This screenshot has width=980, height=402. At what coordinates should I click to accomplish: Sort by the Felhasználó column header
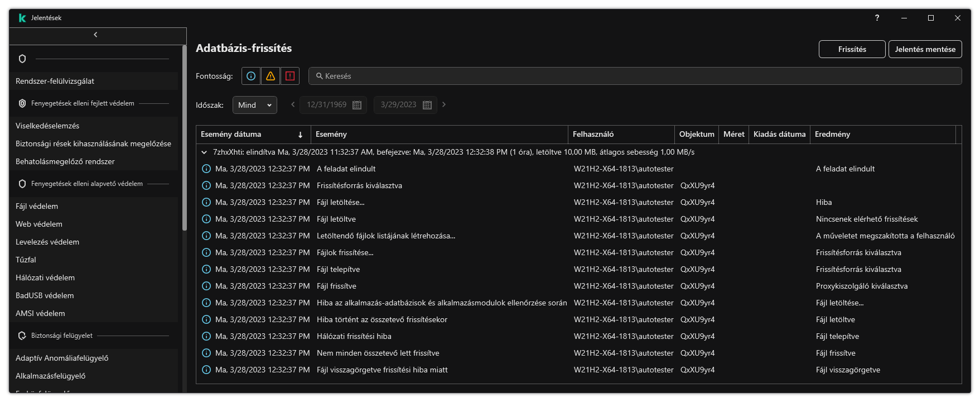(x=593, y=134)
